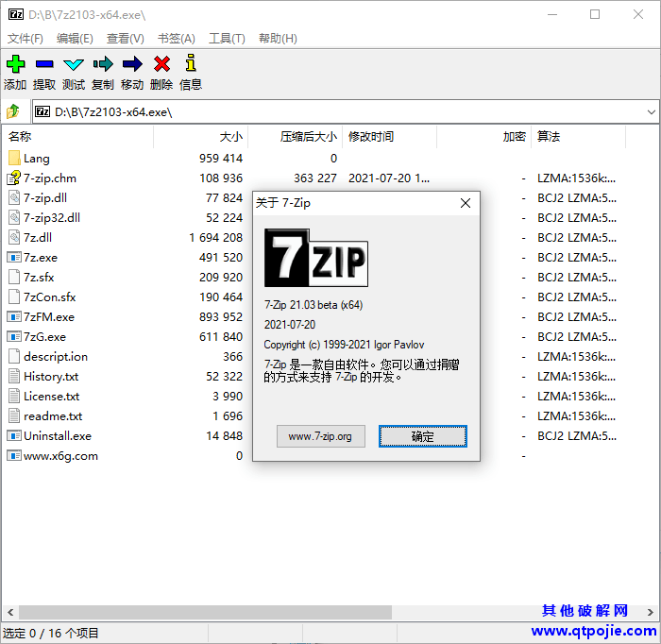Viewport: 661px width, 644px height.
Task: Open the 工具(T) menu
Action: pyautogui.click(x=227, y=39)
